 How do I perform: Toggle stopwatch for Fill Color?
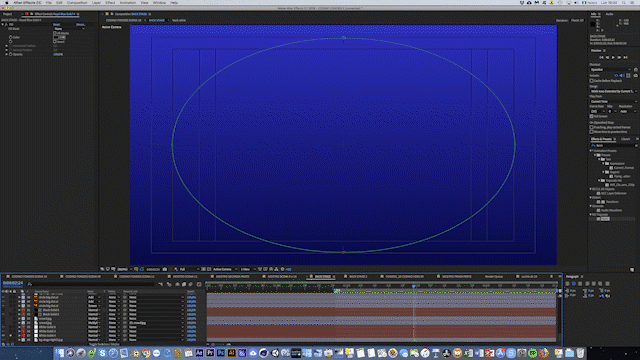11,37
